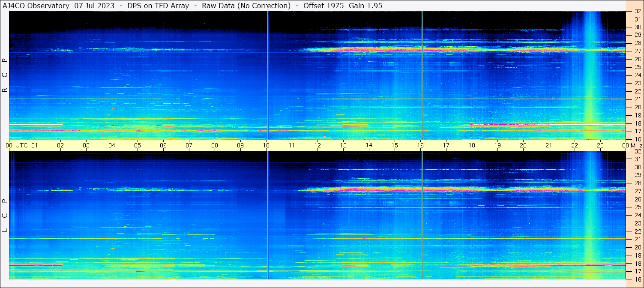Click the 19 hour time label
The height and width of the screenshot is (288, 644).
pyautogui.click(x=497, y=145)
